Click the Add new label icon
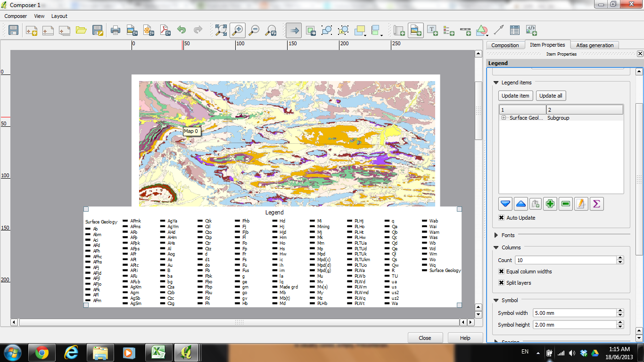This screenshot has width=644, height=362. pyautogui.click(x=432, y=31)
